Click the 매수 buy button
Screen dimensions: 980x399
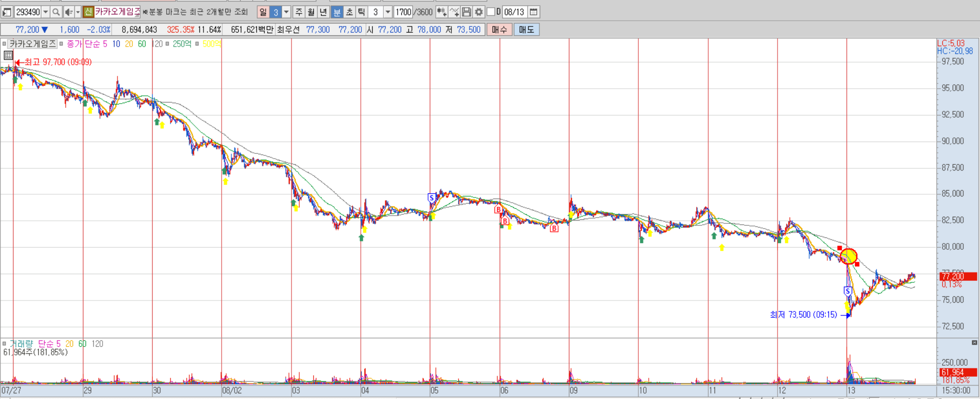(x=500, y=30)
